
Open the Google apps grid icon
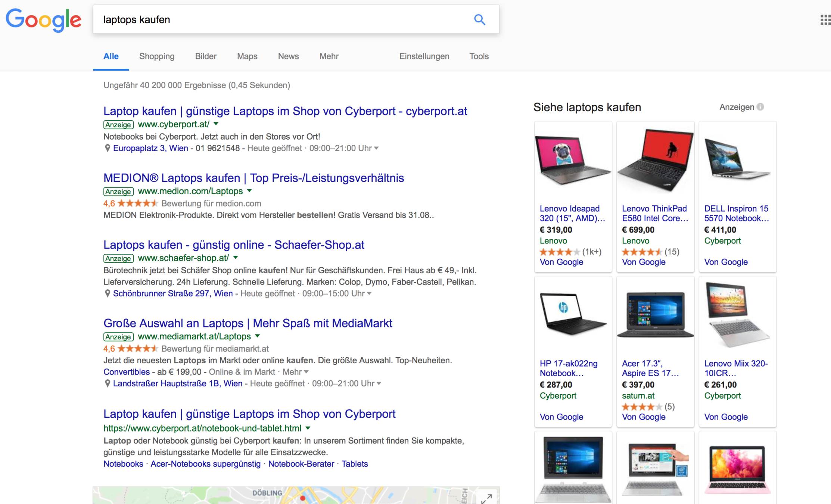point(825,19)
